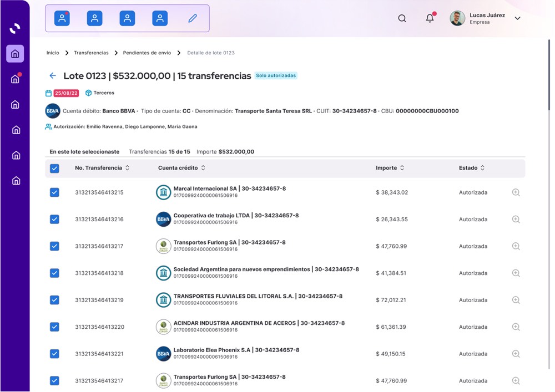Open notifications bell
The width and height of the screenshot is (555, 392).
click(x=430, y=18)
